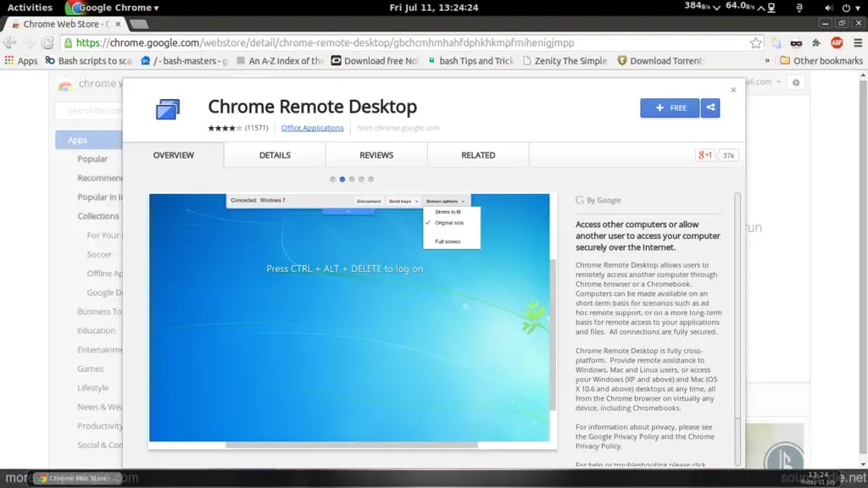
Task: Open the Chrome hamburger menu
Action: [x=858, y=42]
